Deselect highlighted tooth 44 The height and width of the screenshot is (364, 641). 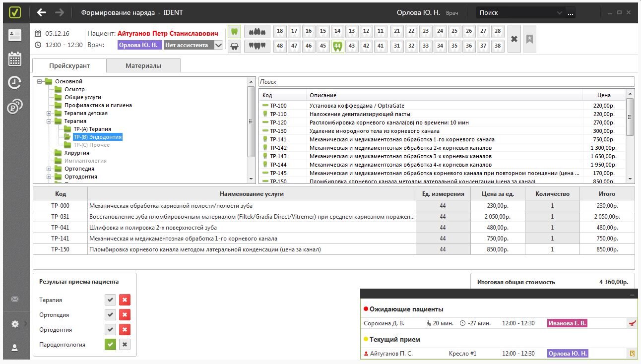(337, 46)
